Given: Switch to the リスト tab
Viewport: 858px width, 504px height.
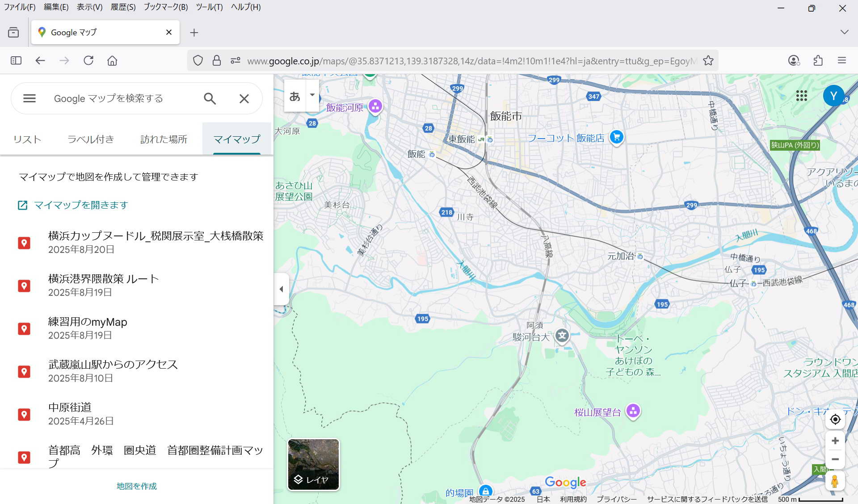Looking at the screenshot, I should coord(27,139).
